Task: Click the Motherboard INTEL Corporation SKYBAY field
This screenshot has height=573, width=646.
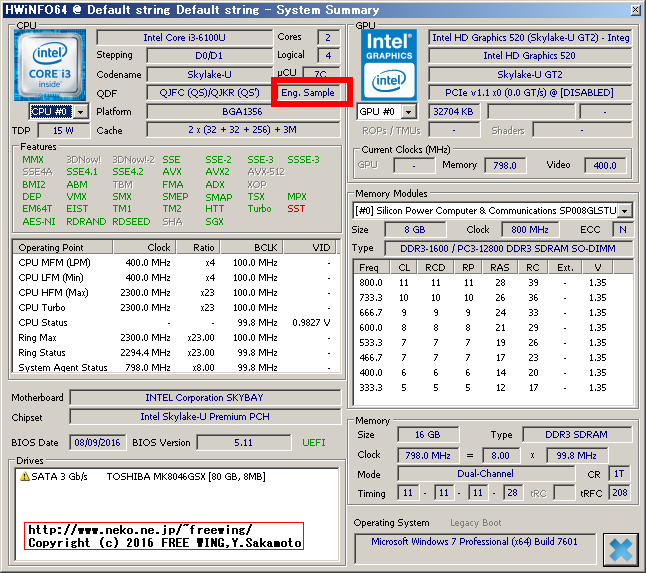Action: tap(205, 398)
